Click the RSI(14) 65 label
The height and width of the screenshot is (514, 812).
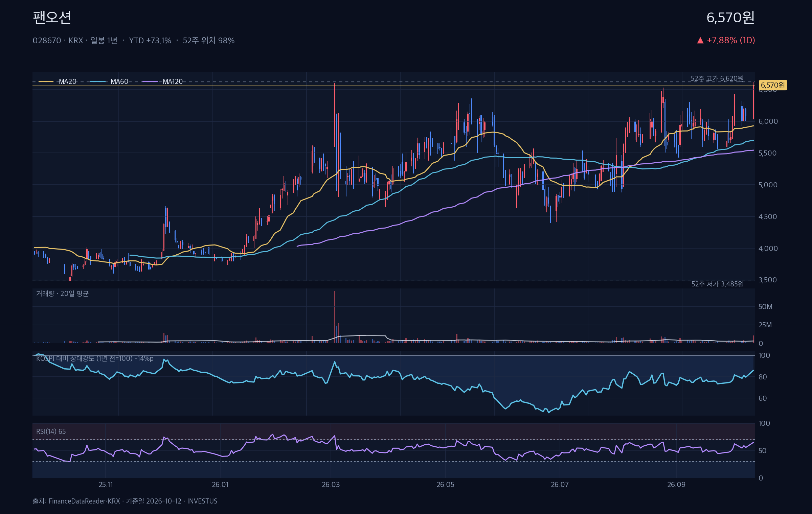coord(51,431)
